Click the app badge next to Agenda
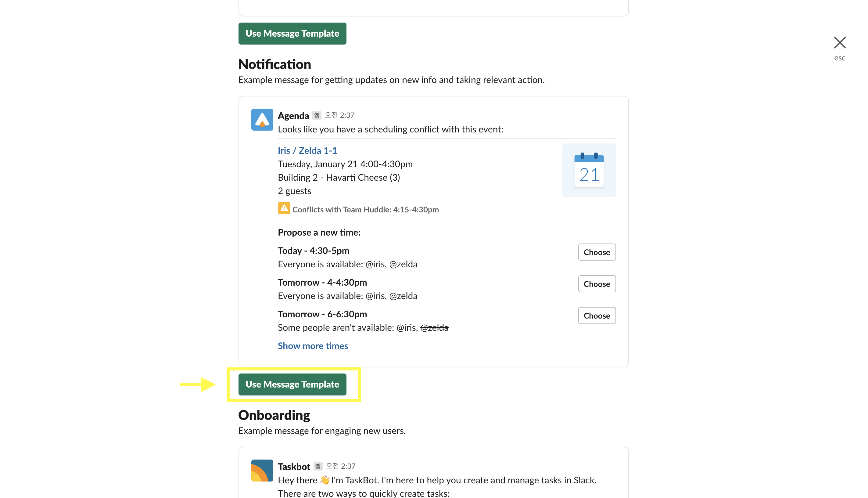 click(317, 115)
